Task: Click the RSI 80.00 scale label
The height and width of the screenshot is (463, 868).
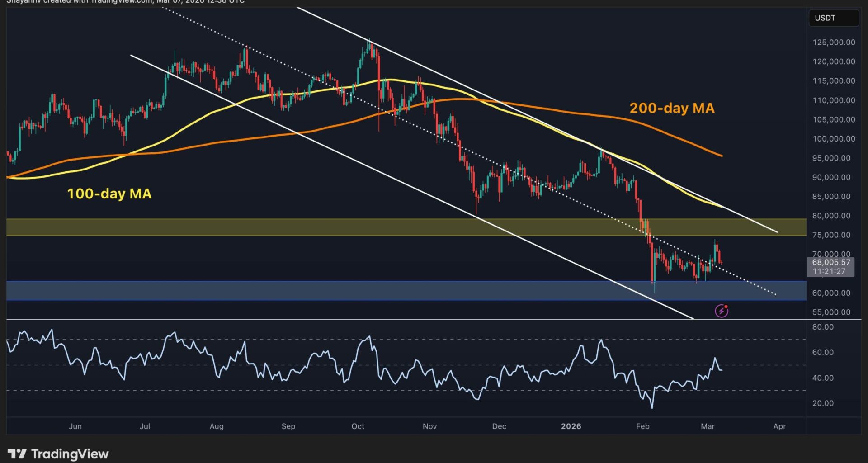Action: point(823,327)
